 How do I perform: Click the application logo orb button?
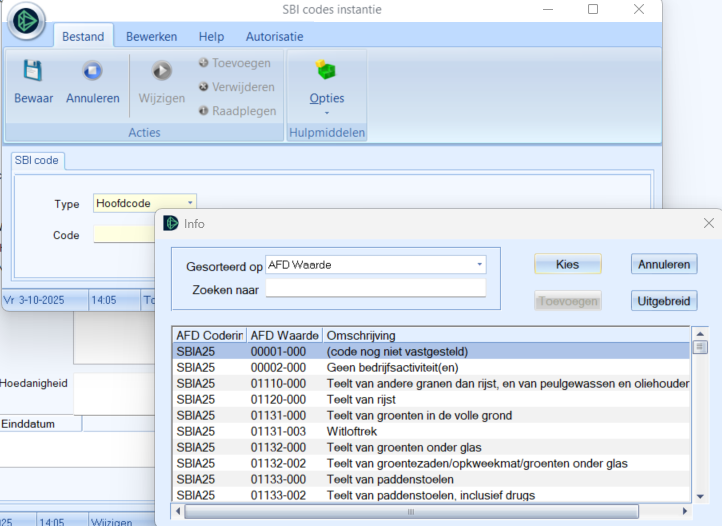point(26,22)
